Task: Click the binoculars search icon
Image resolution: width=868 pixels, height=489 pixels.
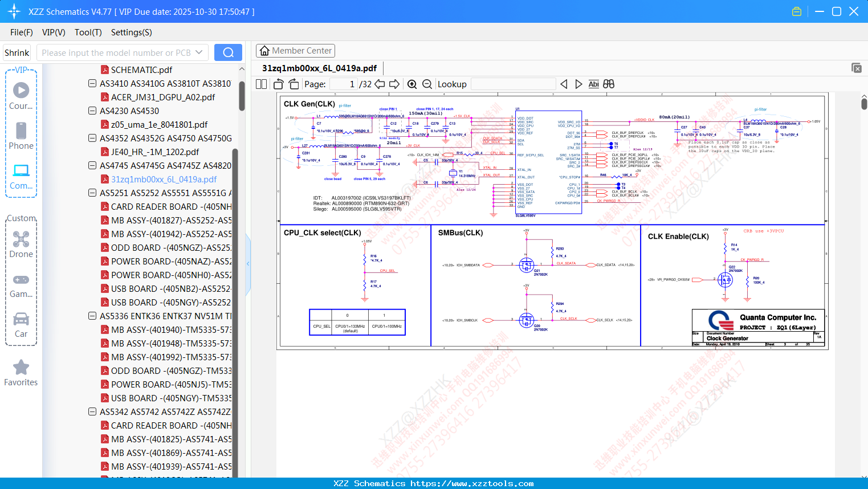Action: 609,84
